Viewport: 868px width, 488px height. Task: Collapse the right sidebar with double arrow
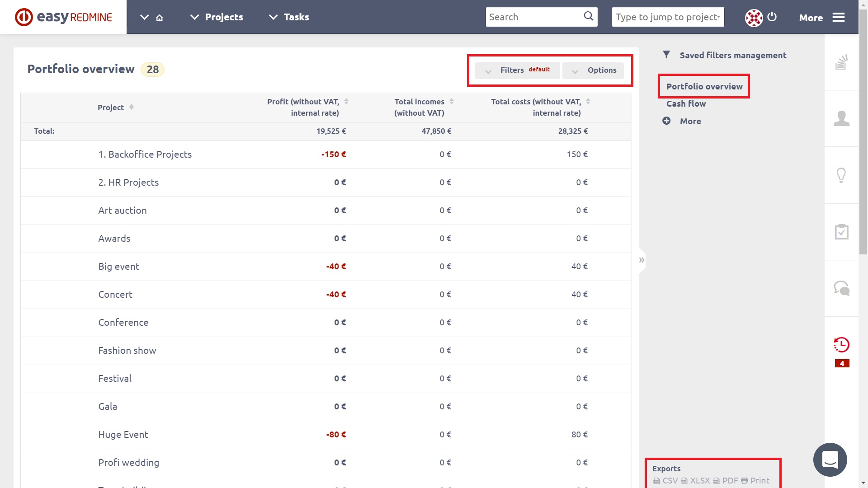pyautogui.click(x=642, y=260)
